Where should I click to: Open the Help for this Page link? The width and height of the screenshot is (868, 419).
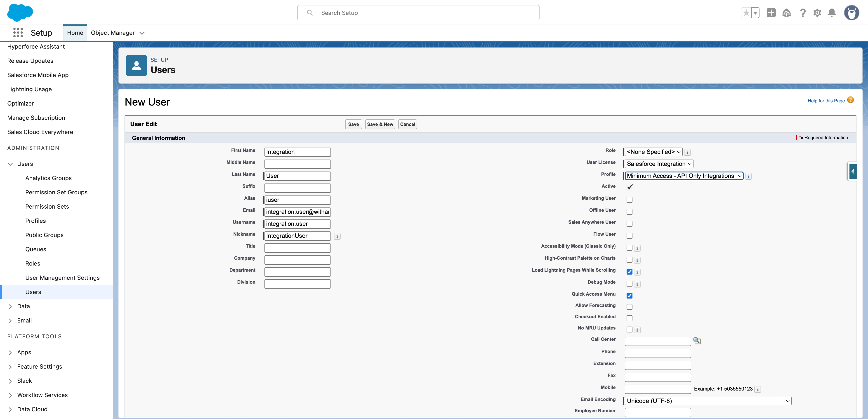click(826, 101)
